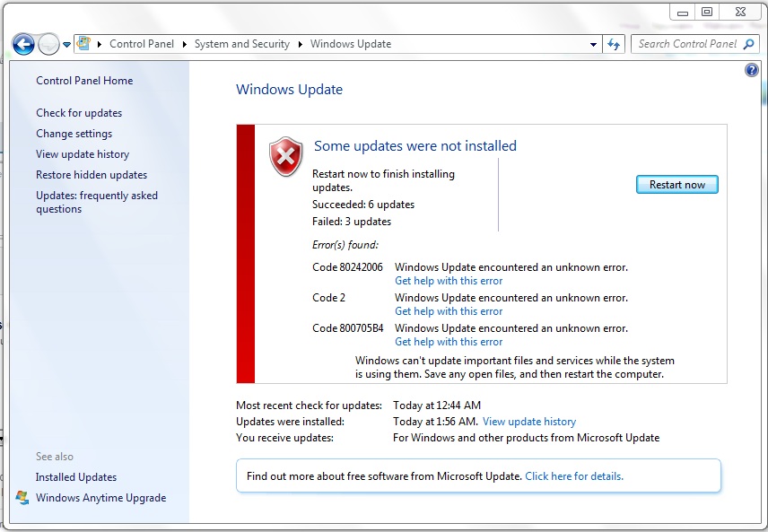
Task: Select Windows Update breadcrumb
Action: (x=351, y=44)
